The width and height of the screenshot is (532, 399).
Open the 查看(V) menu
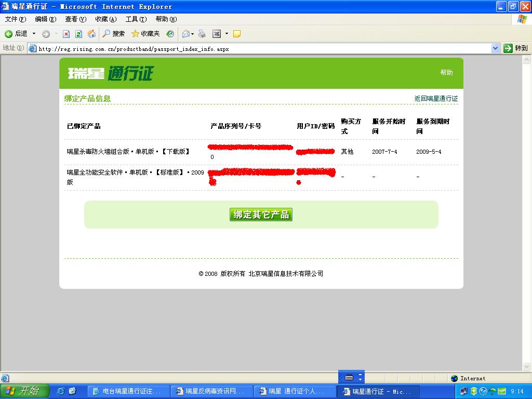click(76, 19)
